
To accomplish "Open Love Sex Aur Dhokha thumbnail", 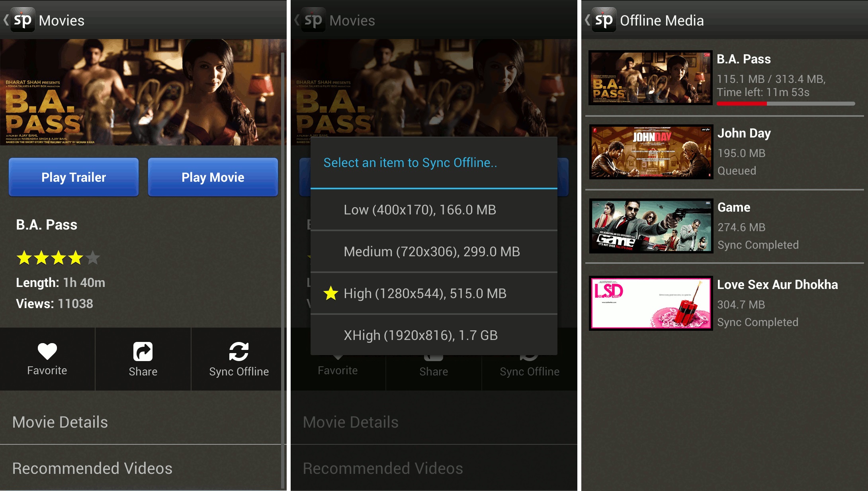I will 651,303.
